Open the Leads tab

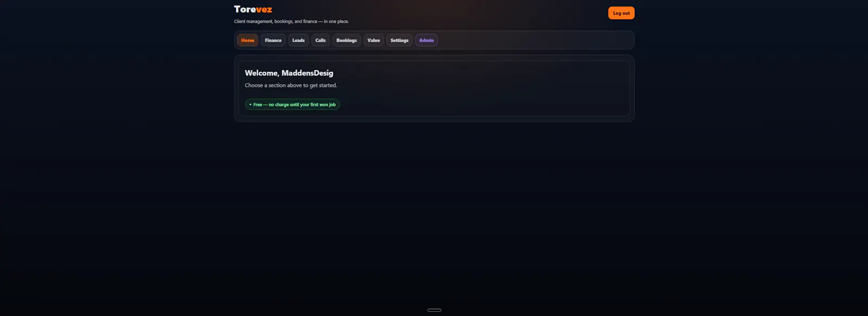coord(298,40)
